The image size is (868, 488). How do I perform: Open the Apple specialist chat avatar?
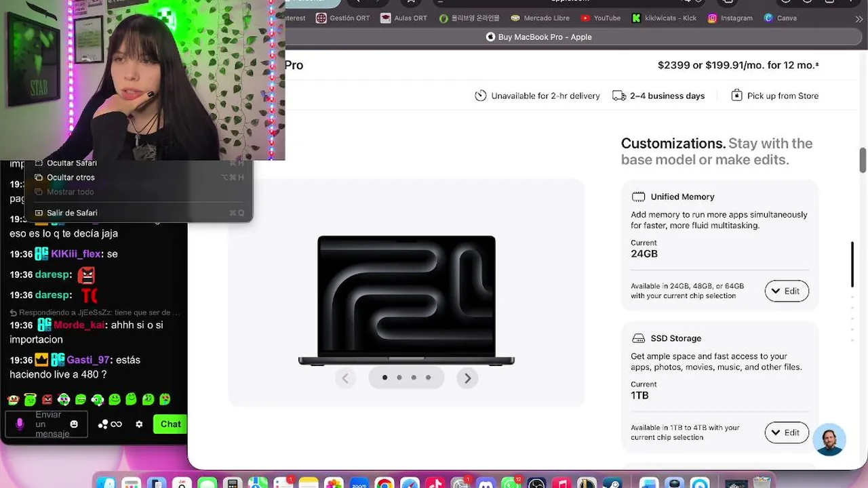pyautogui.click(x=829, y=440)
